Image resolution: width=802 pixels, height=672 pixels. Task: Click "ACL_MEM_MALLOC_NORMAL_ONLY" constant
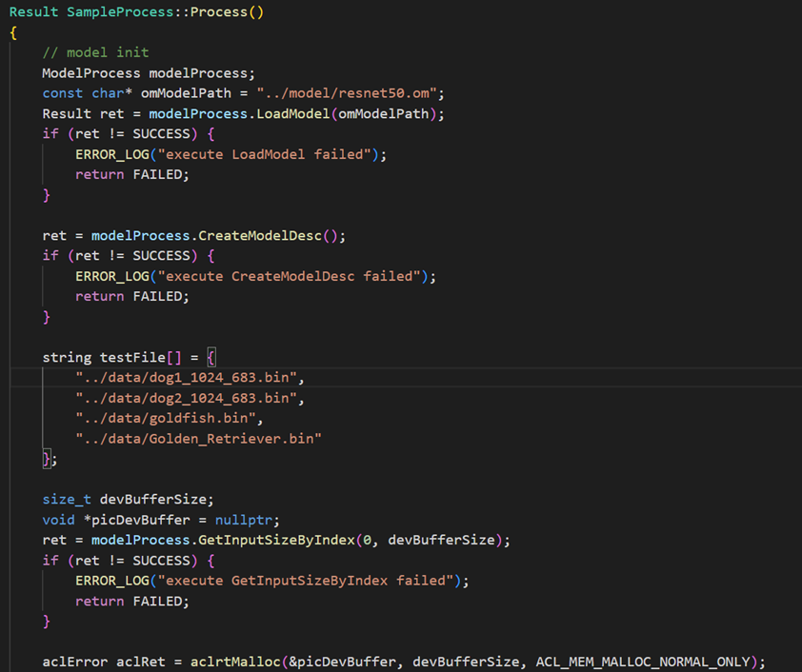[643, 662]
